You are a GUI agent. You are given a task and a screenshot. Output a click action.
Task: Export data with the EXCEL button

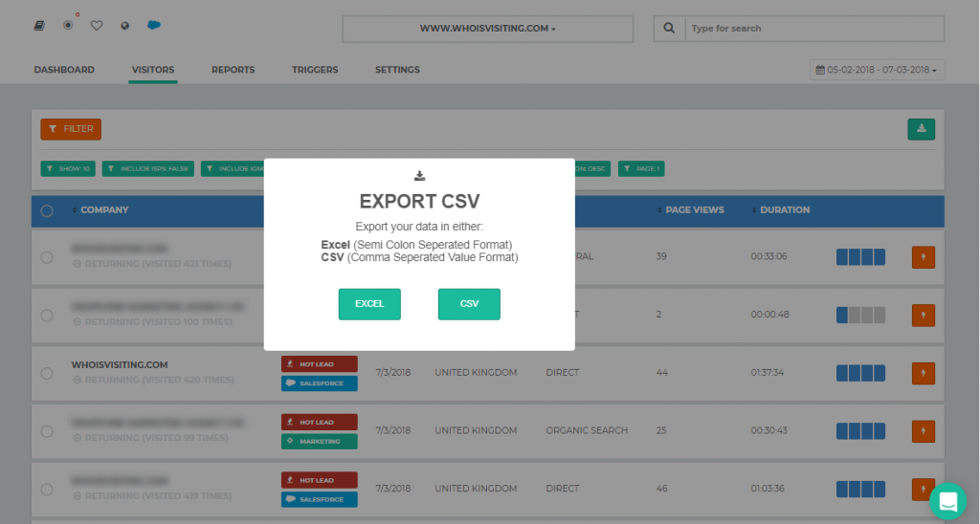coord(369,304)
